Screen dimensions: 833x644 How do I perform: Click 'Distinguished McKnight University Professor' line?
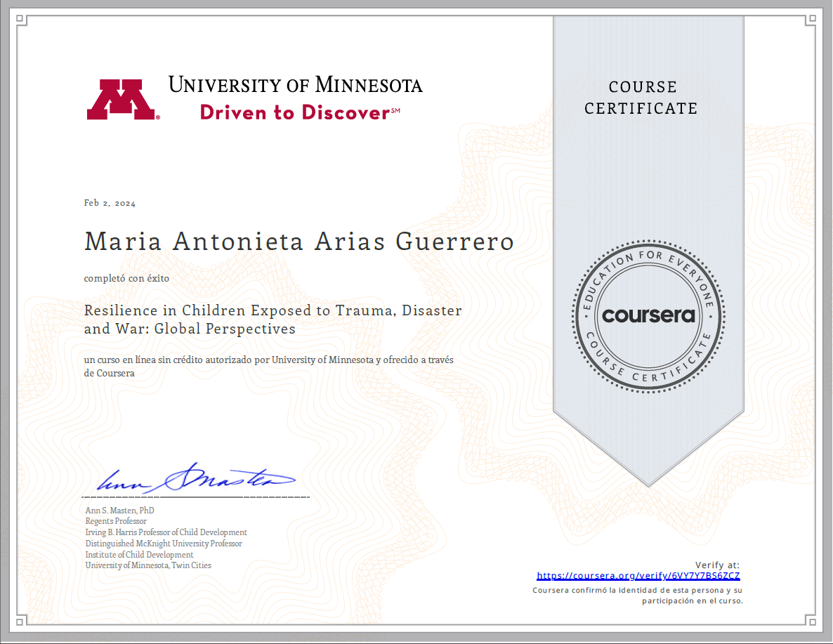[164, 544]
